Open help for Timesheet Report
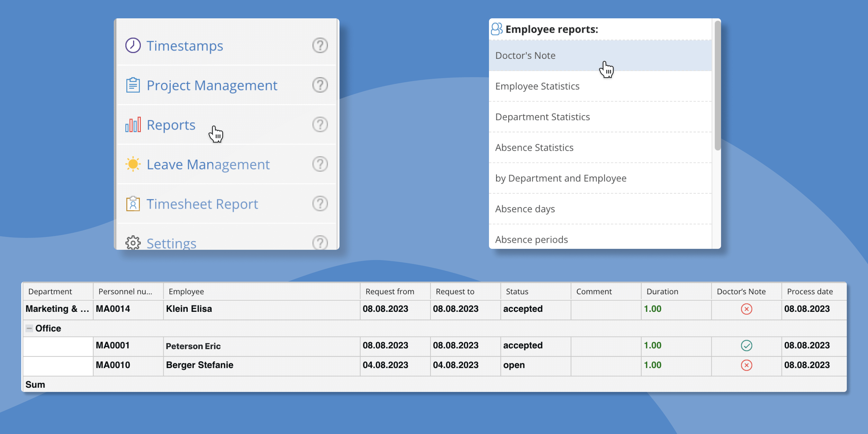The height and width of the screenshot is (434, 868). pos(320,203)
